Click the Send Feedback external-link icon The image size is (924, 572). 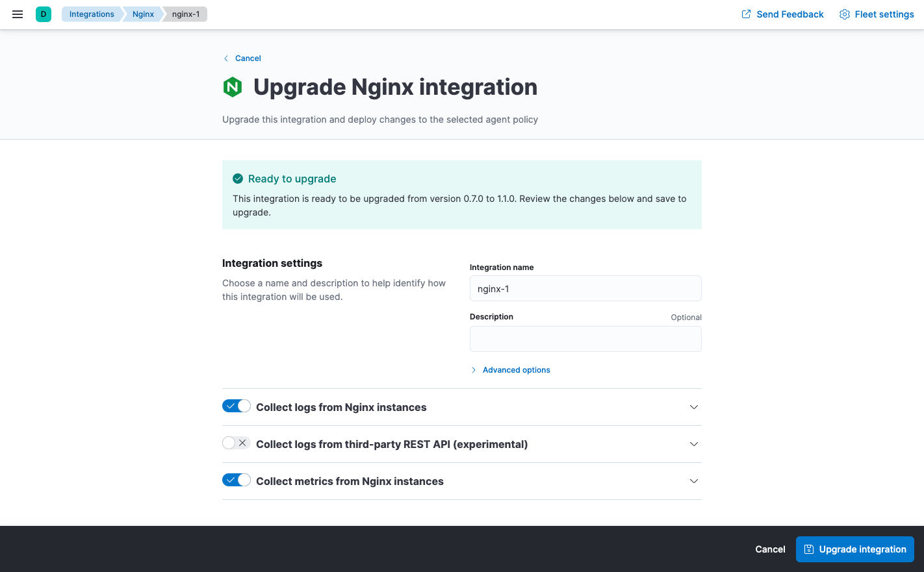(x=745, y=14)
